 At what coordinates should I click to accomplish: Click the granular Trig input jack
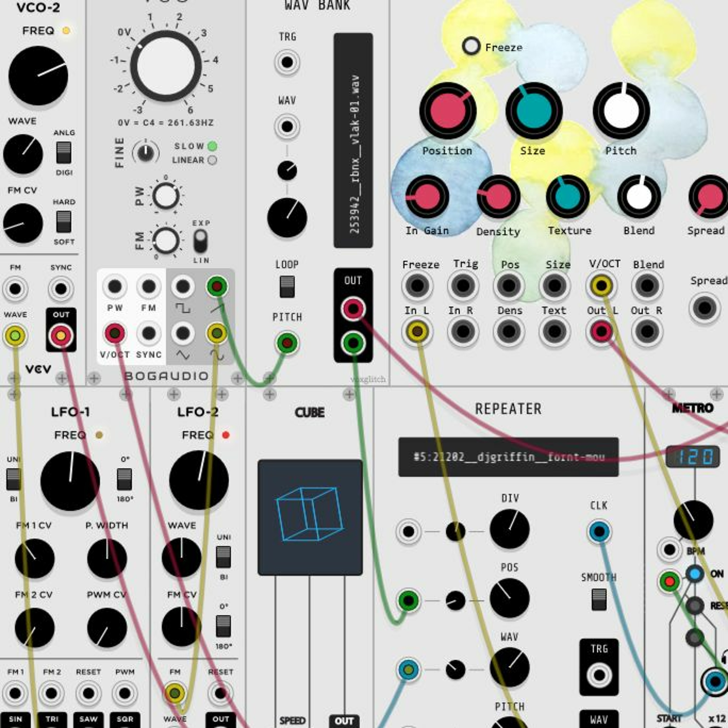pos(463,286)
